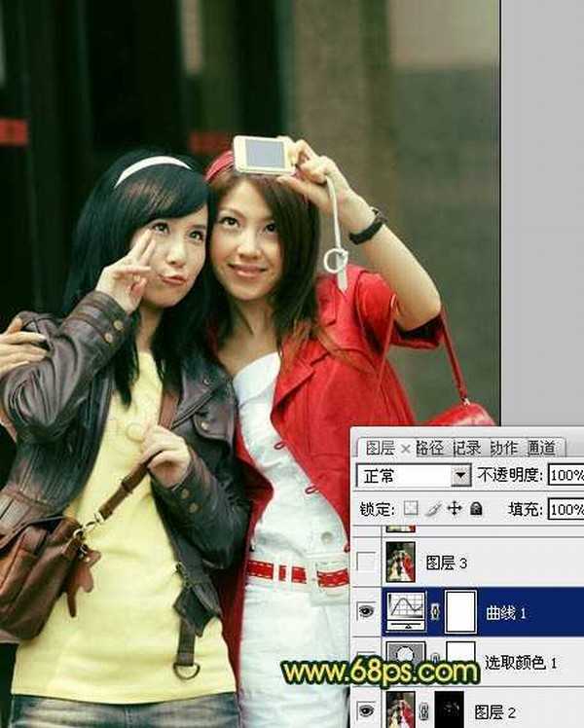The height and width of the screenshot is (728, 584).
Task: Show 图层 3 via its empty visibility box
Action: click(366, 563)
